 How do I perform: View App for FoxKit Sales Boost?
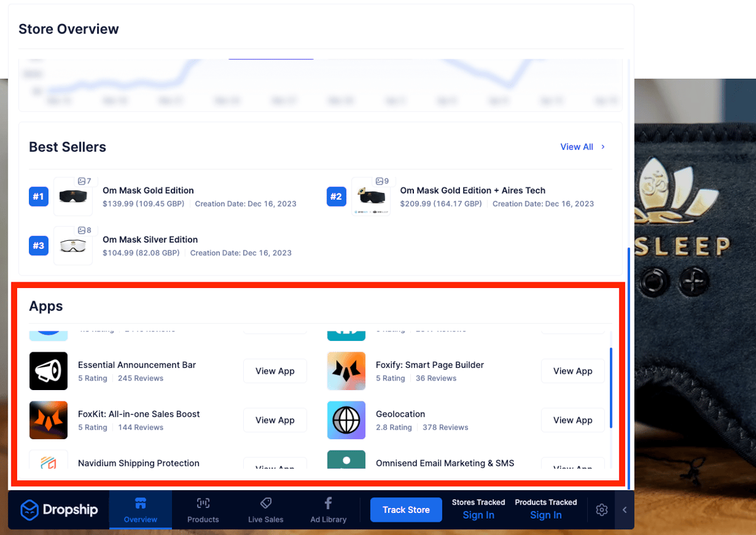click(275, 420)
